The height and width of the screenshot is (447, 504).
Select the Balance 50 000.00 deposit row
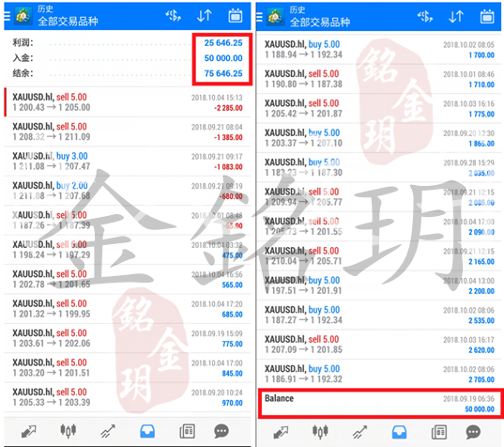[380, 404]
